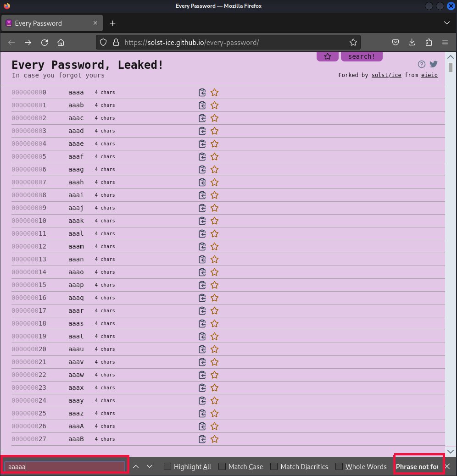Open the Downloads panel
This screenshot has width=457, height=476.
tap(412, 42)
